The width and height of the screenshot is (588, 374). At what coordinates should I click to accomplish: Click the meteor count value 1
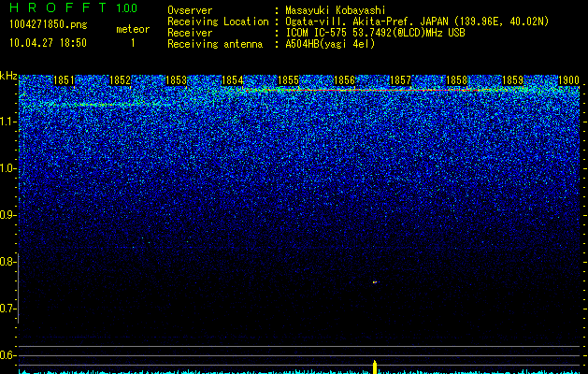click(133, 43)
